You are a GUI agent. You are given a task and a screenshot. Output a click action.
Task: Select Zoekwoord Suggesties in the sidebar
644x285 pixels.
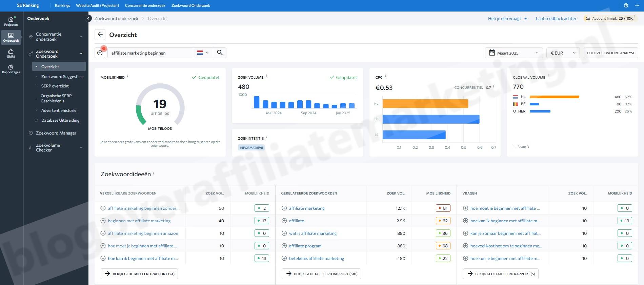click(x=62, y=77)
